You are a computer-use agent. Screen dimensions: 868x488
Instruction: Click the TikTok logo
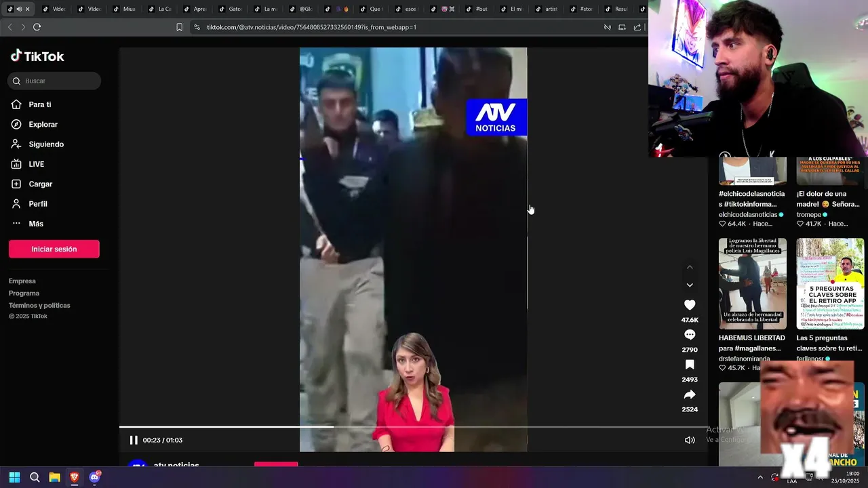pos(37,56)
